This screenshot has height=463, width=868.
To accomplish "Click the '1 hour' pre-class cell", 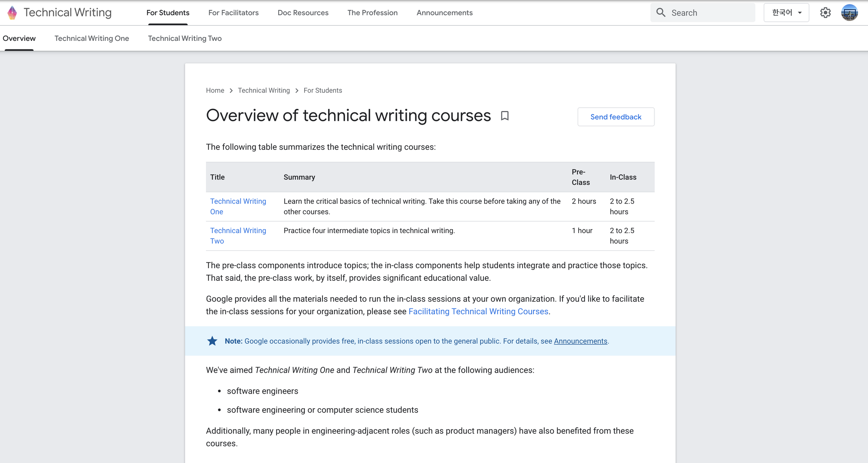I will (582, 231).
